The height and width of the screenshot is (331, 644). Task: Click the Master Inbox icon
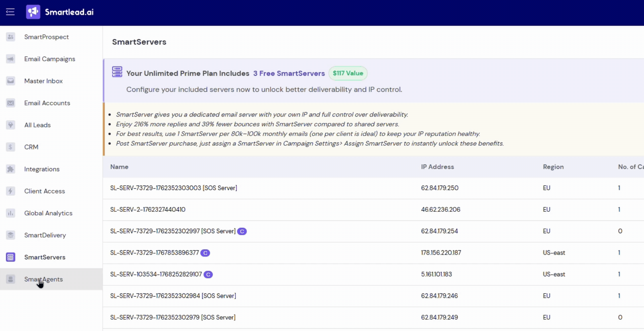click(x=11, y=81)
